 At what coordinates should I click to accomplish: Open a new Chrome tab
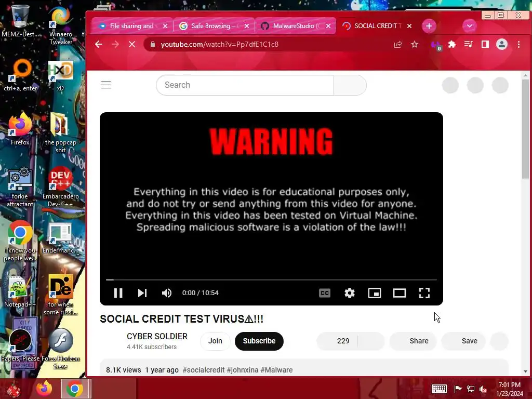pos(429,26)
